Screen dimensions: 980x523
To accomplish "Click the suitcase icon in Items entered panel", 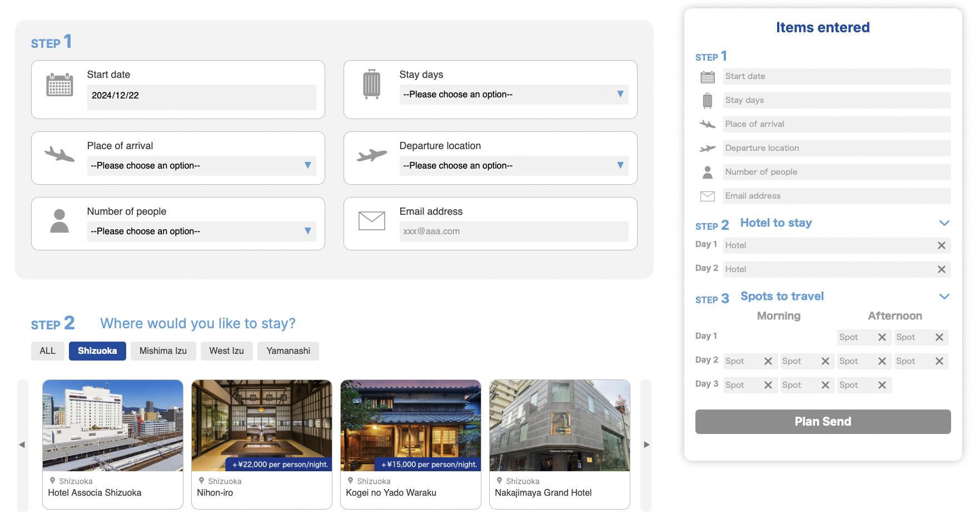I will coord(708,101).
